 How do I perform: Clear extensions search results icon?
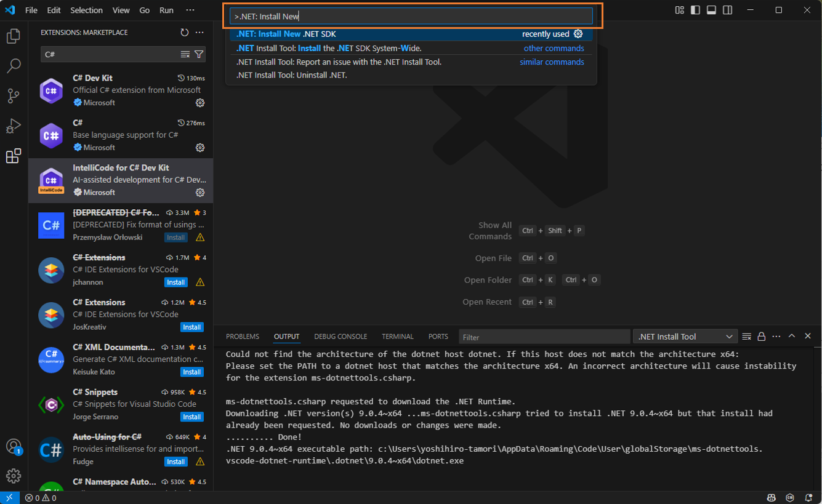(185, 55)
